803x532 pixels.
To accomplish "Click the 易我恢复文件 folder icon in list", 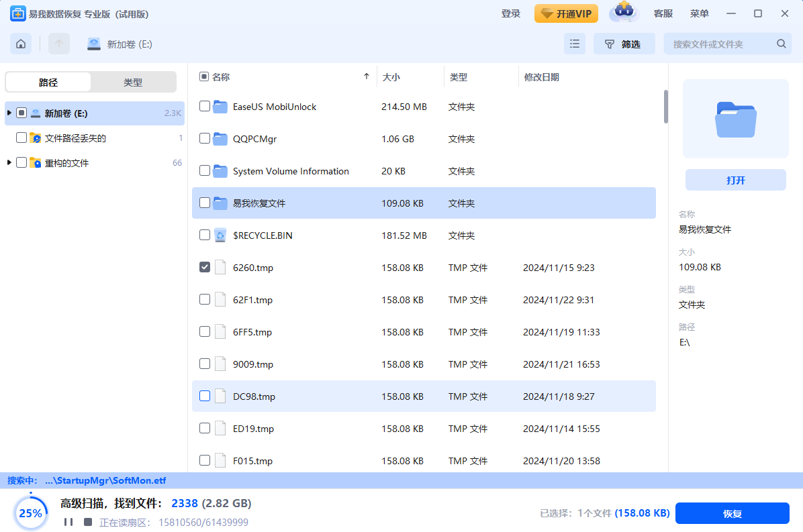I will click(220, 203).
